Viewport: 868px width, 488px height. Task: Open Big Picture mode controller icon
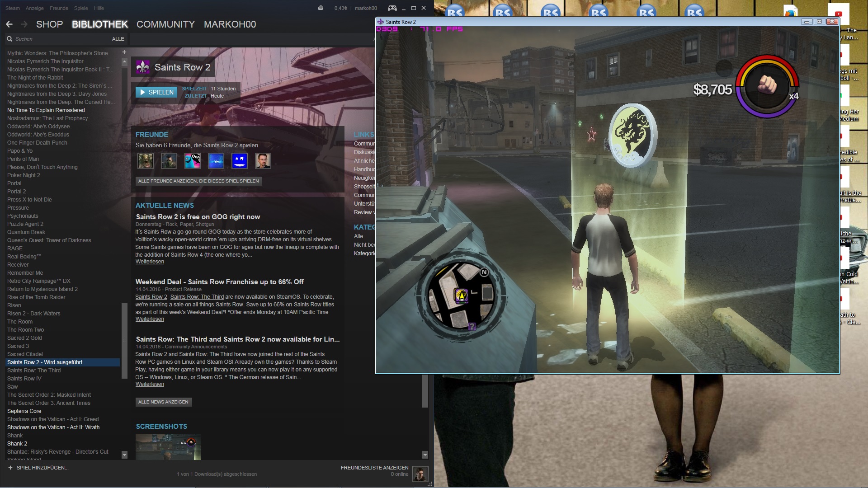tap(392, 8)
